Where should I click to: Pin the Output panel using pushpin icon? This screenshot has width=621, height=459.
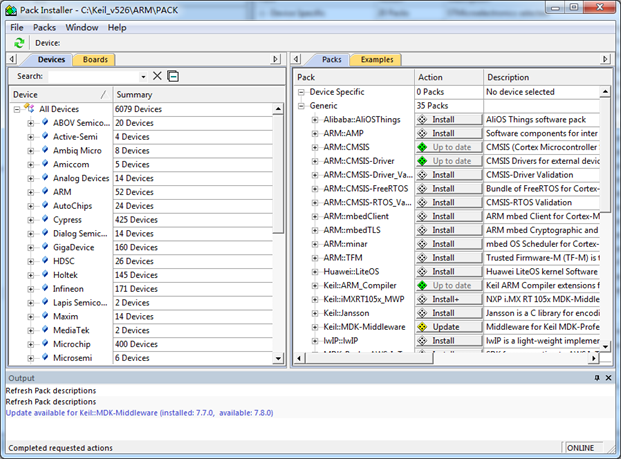(596, 378)
